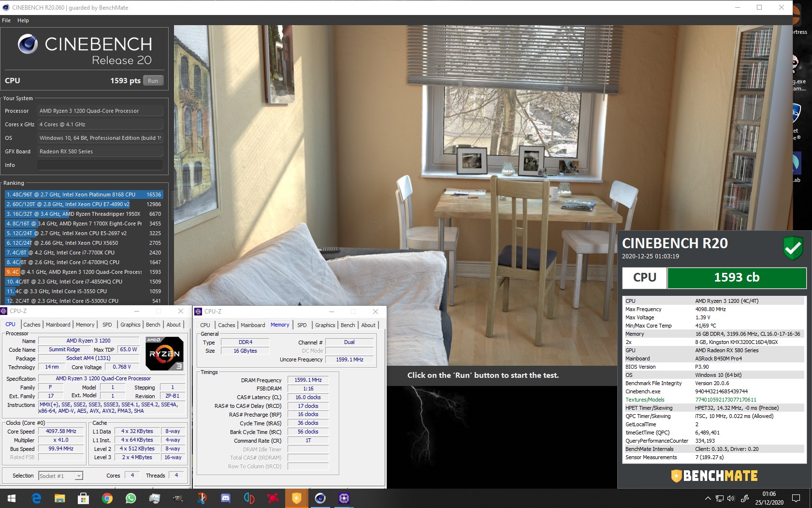This screenshot has width=812, height=508.
Task: Open Mainboard tab in left CPU-Z window
Action: [x=58, y=325]
